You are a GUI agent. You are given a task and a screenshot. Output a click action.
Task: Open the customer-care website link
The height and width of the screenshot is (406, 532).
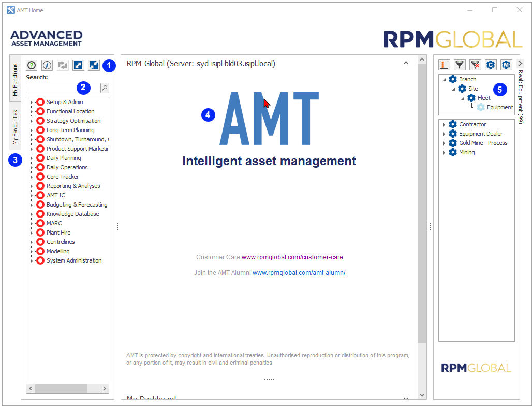(x=292, y=257)
